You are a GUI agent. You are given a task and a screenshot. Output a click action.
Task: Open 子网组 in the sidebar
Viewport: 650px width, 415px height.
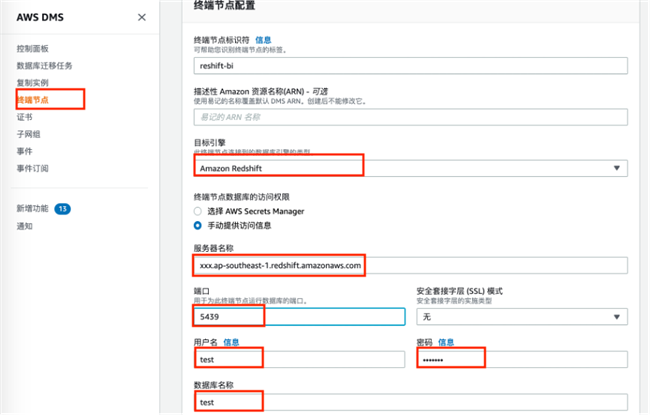point(29,134)
